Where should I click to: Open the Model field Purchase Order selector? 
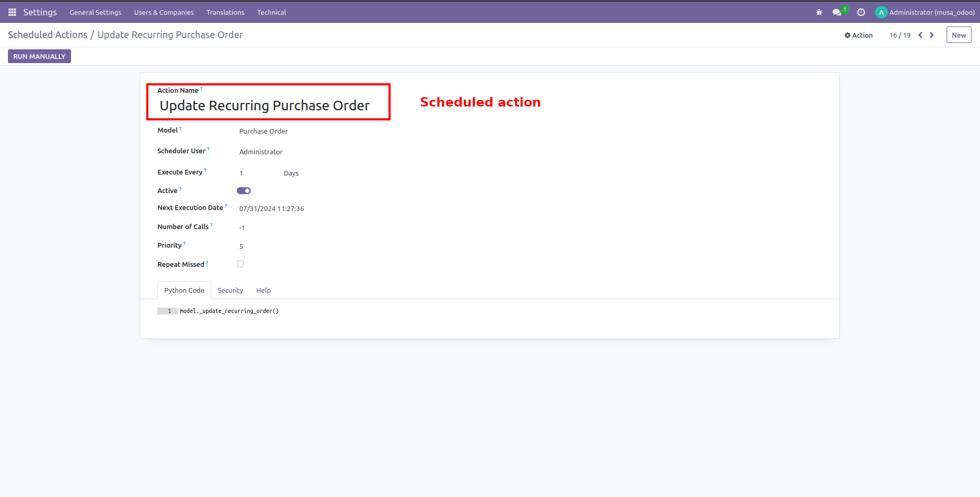point(263,131)
